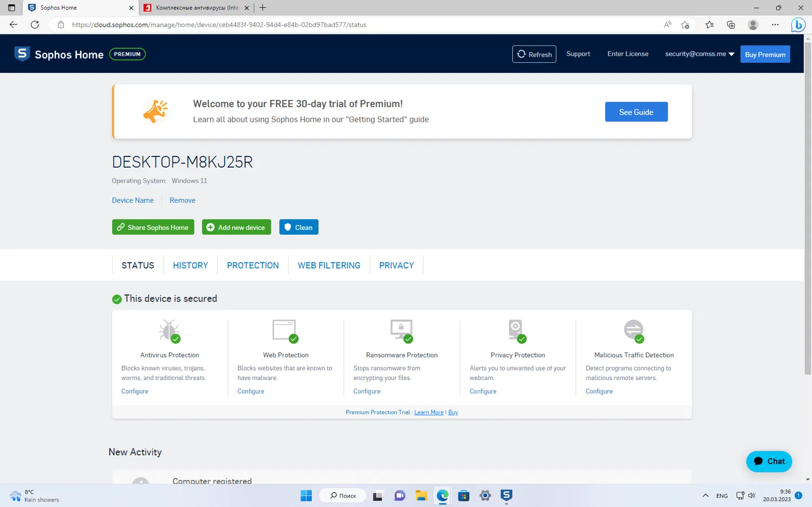This screenshot has width=812, height=507.
Task: Show hidden system tray icons
Action: coord(705,496)
